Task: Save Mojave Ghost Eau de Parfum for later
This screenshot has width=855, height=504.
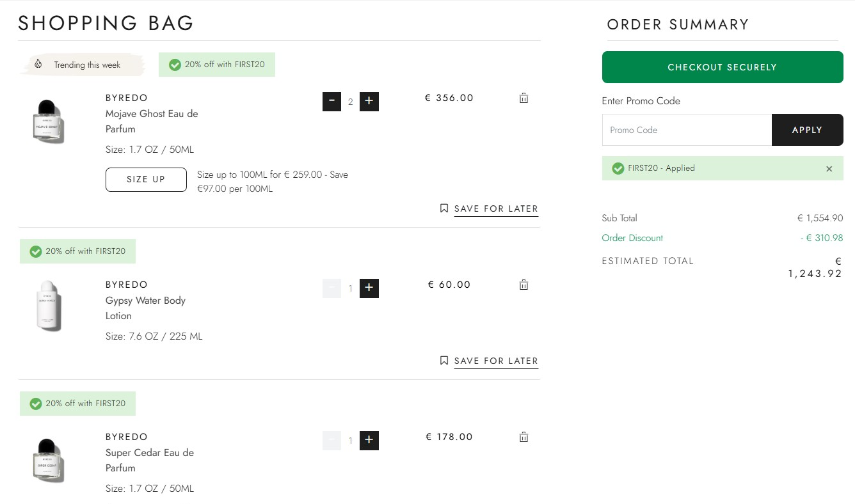Action: (496, 209)
